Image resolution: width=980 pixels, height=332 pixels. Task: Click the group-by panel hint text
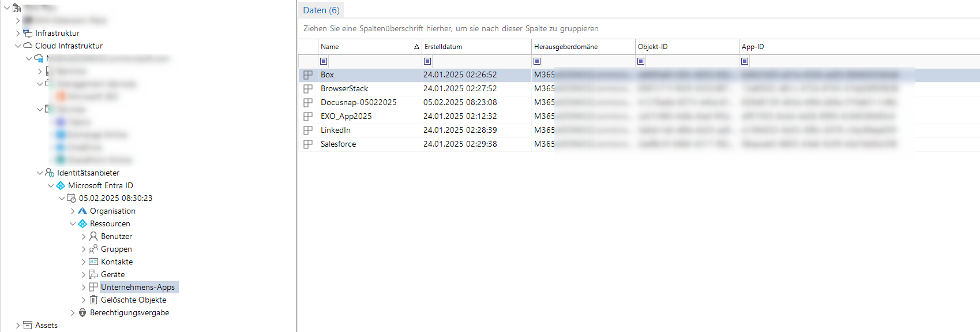451,28
